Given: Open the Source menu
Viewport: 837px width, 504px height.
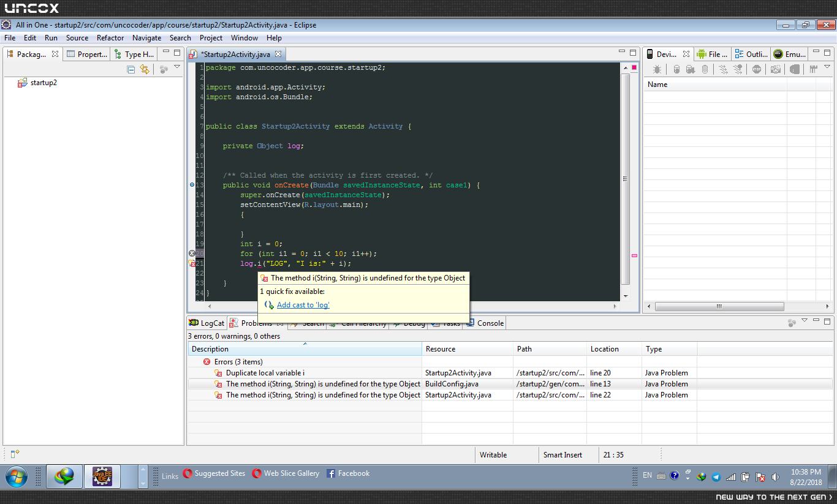Looking at the screenshot, I should pyautogui.click(x=77, y=37).
